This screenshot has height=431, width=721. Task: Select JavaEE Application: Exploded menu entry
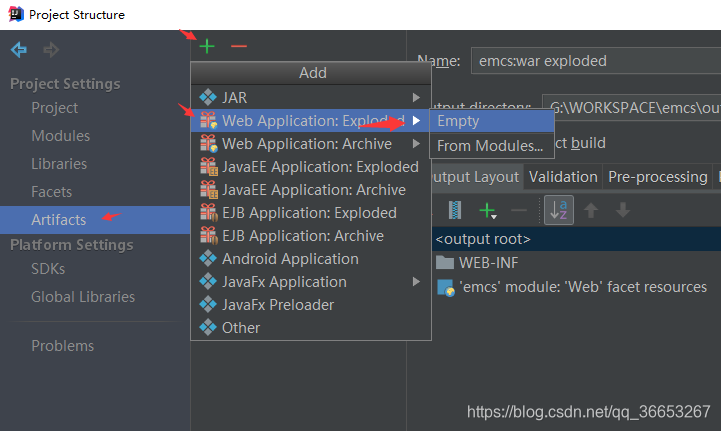311,167
